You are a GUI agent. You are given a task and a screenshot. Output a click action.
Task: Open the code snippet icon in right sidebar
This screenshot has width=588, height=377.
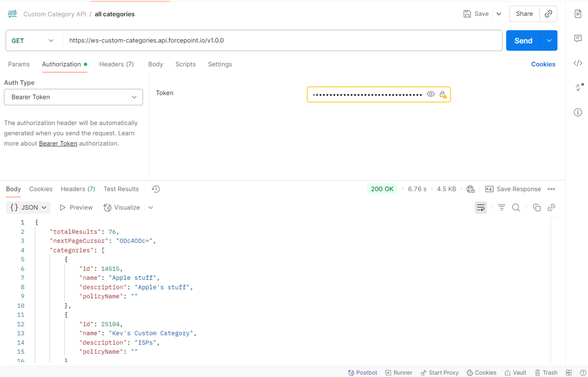578,63
